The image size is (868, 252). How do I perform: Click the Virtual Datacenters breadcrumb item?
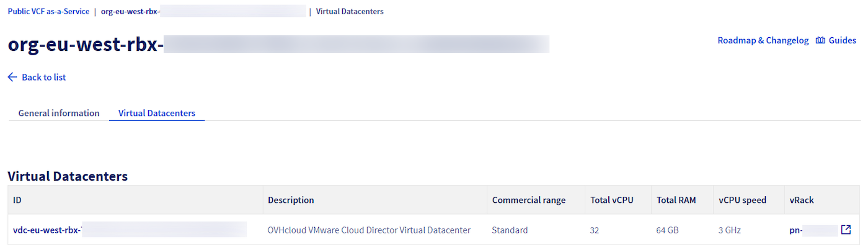(x=350, y=11)
